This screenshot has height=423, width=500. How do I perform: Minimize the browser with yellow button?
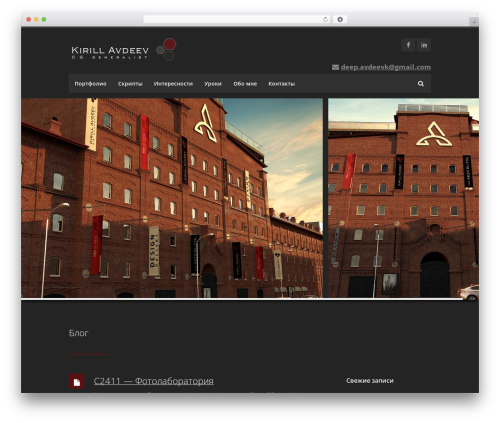coord(36,19)
